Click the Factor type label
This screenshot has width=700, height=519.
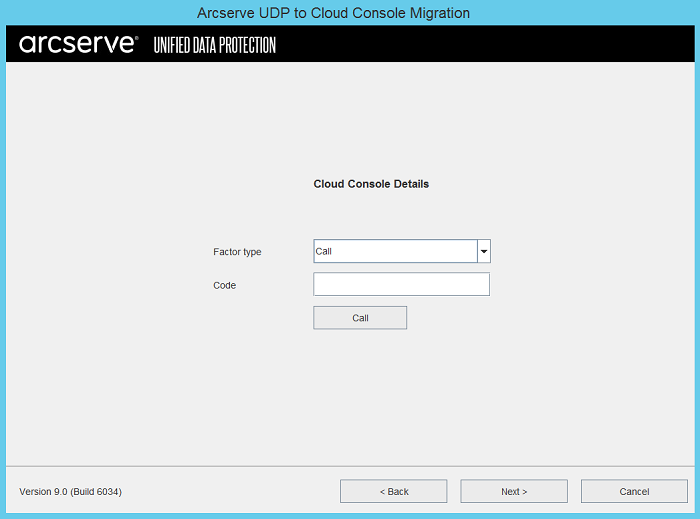pyautogui.click(x=237, y=252)
